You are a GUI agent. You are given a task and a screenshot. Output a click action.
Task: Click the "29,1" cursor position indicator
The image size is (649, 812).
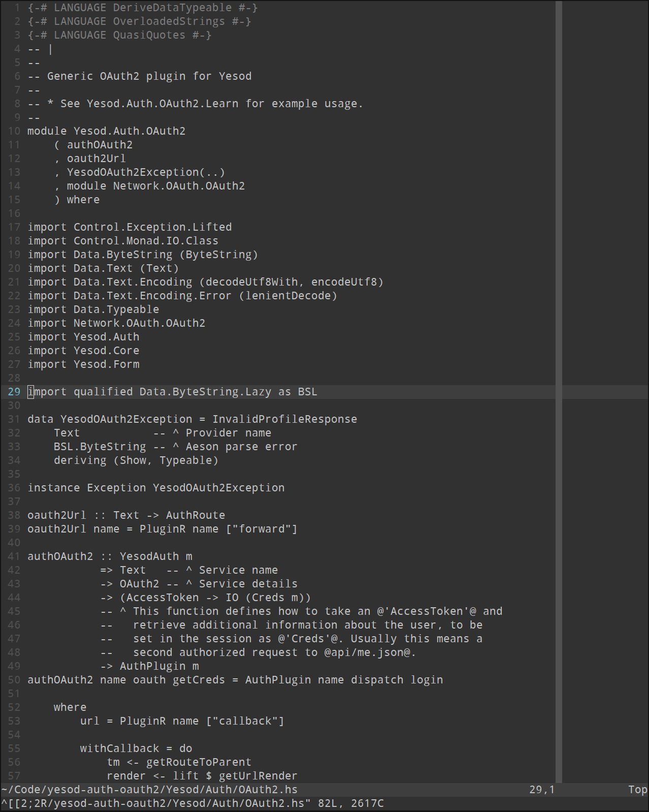[542, 790]
